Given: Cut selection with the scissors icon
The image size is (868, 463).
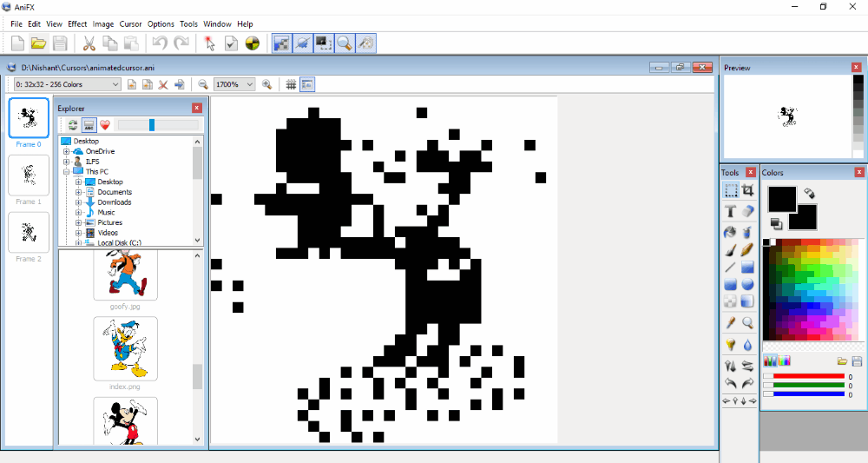Looking at the screenshot, I should [89, 43].
